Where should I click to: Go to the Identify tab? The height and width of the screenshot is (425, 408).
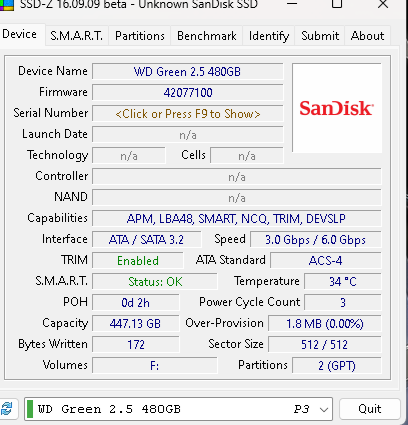point(269,36)
